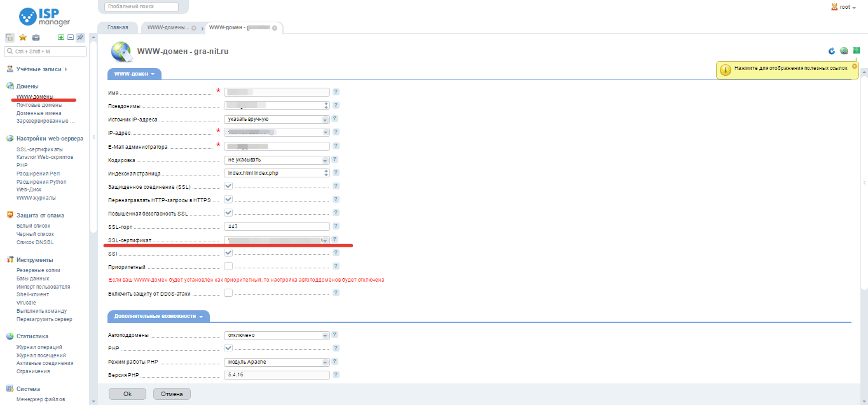This screenshot has height=405, width=868.
Task: Open the Кодировка dropdown
Action: click(277, 160)
